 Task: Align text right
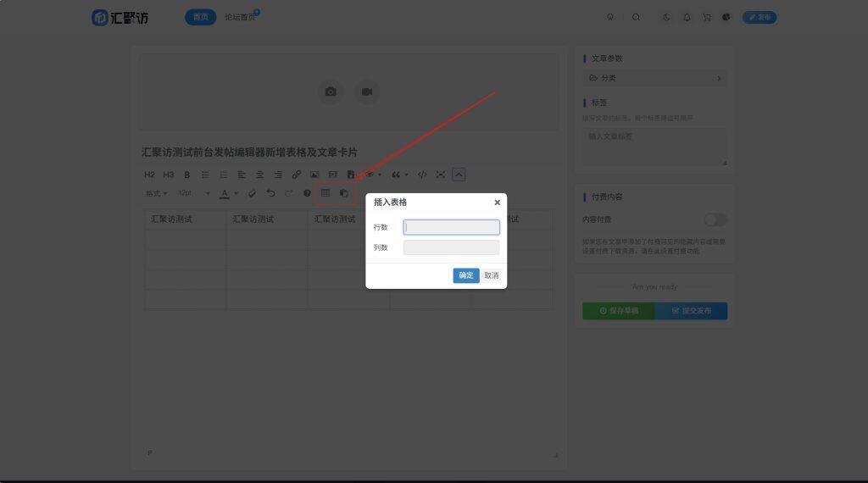(x=278, y=175)
